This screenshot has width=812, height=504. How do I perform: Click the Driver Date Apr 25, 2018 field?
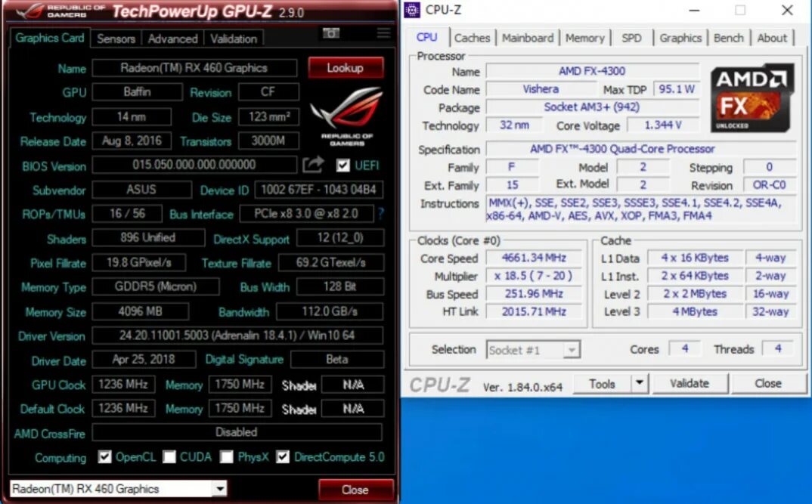[x=144, y=359]
